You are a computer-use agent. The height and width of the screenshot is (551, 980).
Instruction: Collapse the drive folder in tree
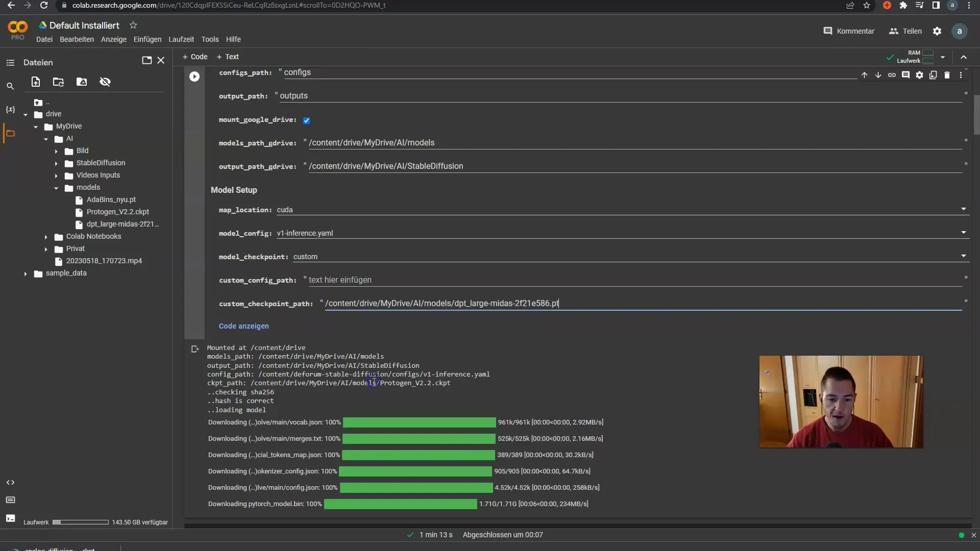pos(26,114)
